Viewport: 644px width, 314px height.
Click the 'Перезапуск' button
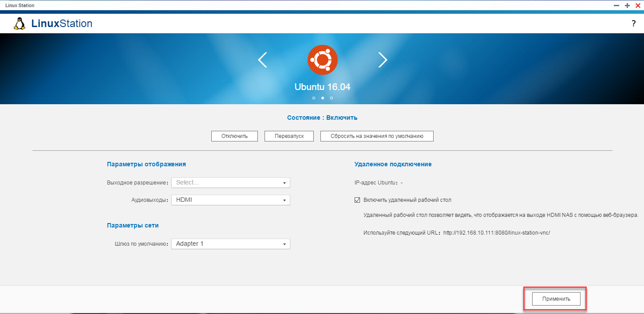(289, 136)
